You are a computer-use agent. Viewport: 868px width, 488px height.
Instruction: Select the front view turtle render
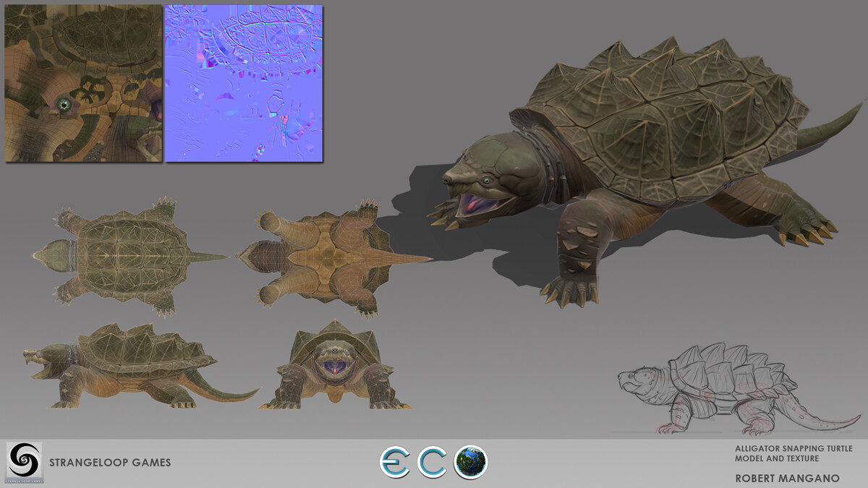tap(335, 365)
